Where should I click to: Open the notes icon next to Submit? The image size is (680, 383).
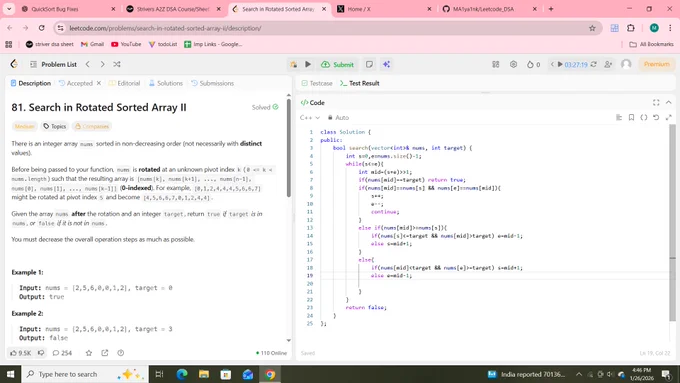(369, 64)
